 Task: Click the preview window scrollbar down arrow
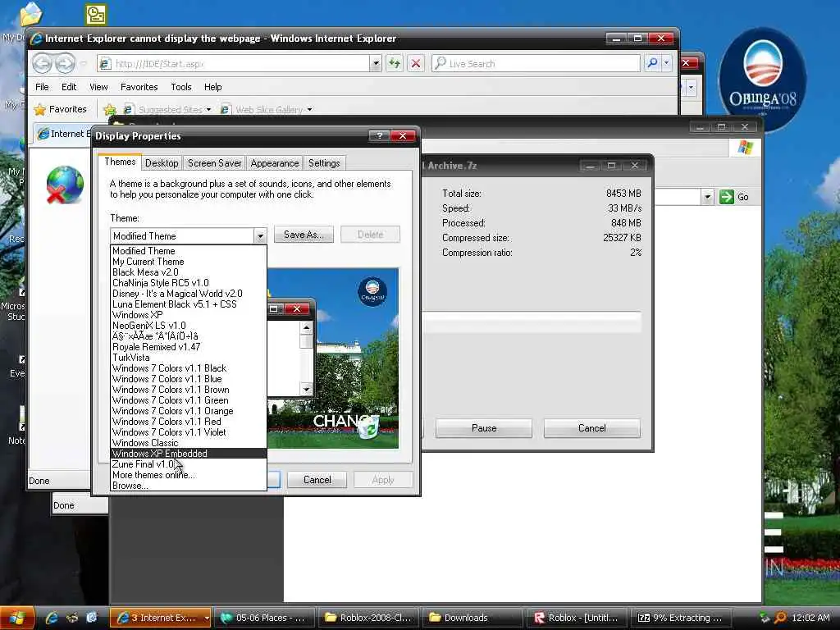click(x=307, y=390)
